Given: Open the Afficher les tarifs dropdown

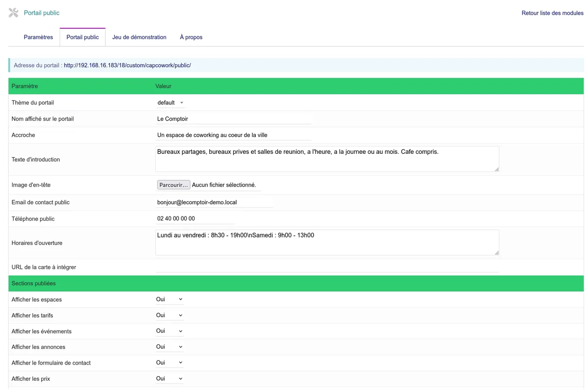Looking at the screenshot, I should pos(170,315).
